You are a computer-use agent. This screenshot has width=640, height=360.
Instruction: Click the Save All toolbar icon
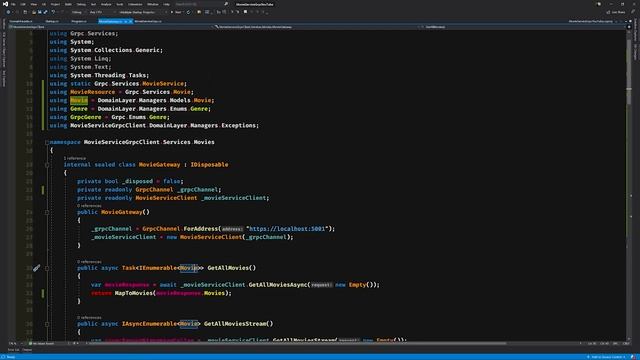45,12
